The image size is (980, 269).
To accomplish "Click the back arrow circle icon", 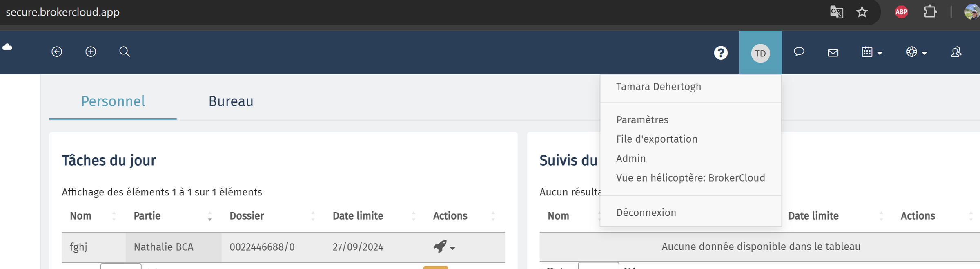I will coord(57,52).
